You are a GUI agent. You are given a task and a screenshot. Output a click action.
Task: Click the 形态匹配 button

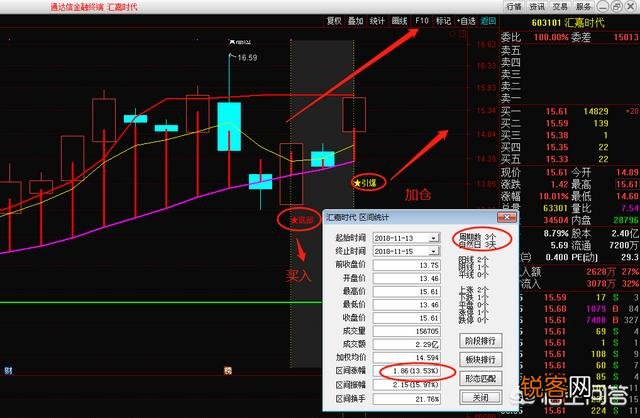pos(482,378)
